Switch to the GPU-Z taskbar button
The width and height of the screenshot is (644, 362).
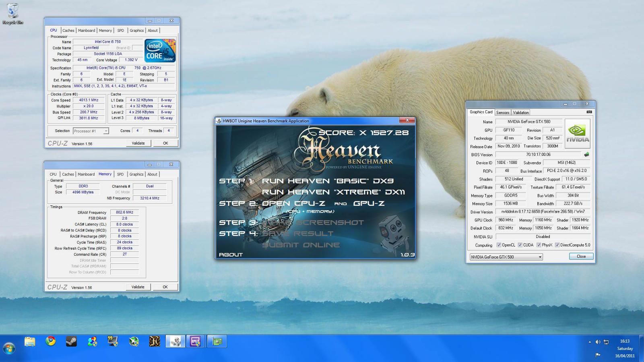[x=217, y=341]
